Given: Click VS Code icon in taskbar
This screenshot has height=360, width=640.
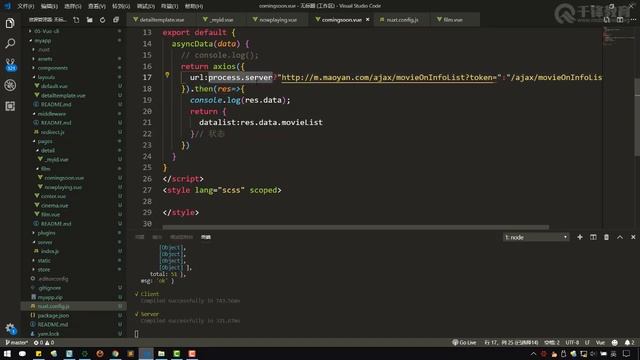Looking at the screenshot, I should click(x=146, y=353).
